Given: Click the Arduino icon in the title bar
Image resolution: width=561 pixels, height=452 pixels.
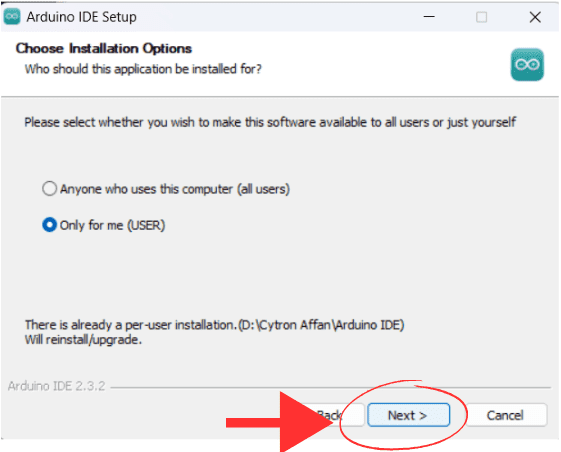Looking at the screenshot, I should coord(12,16).
